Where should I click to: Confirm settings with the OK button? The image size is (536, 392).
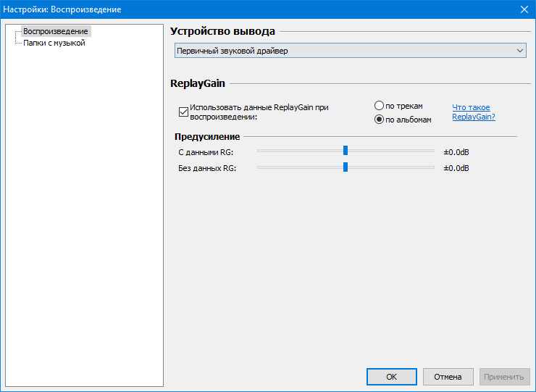click(392, 377)
